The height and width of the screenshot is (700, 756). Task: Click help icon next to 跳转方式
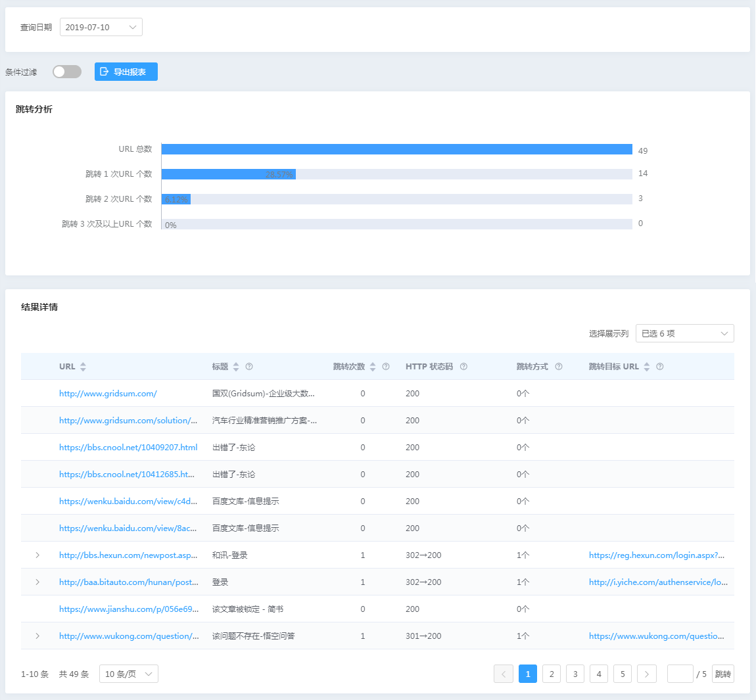coord(559,367)
